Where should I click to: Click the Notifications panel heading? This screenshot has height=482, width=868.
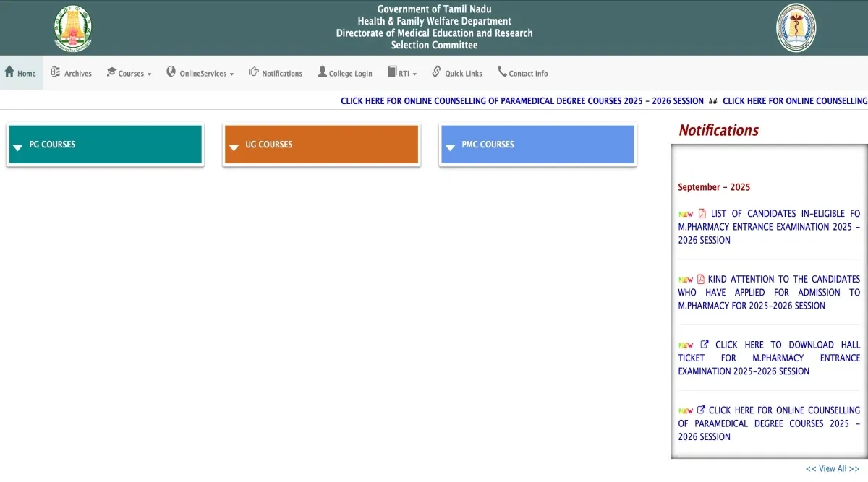[718, 130]
